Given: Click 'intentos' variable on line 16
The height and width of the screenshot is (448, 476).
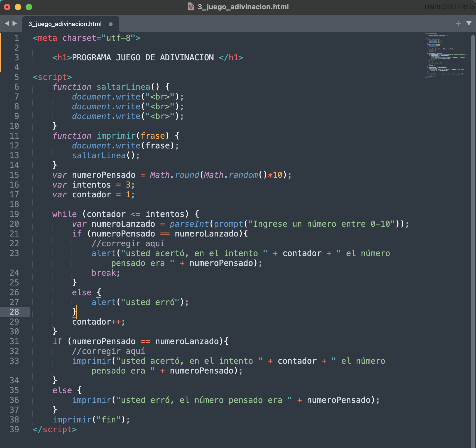Looking at the screenshot, I should (91, 185).
